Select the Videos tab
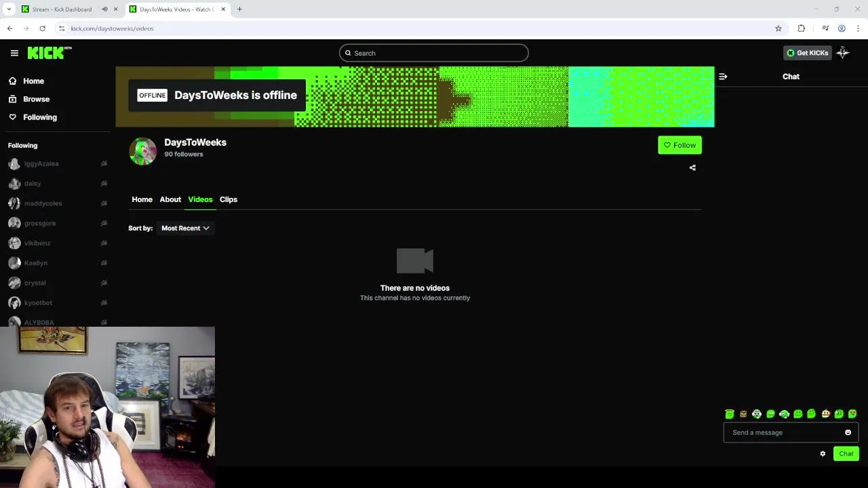868x488 pixels. coord(200,199)
